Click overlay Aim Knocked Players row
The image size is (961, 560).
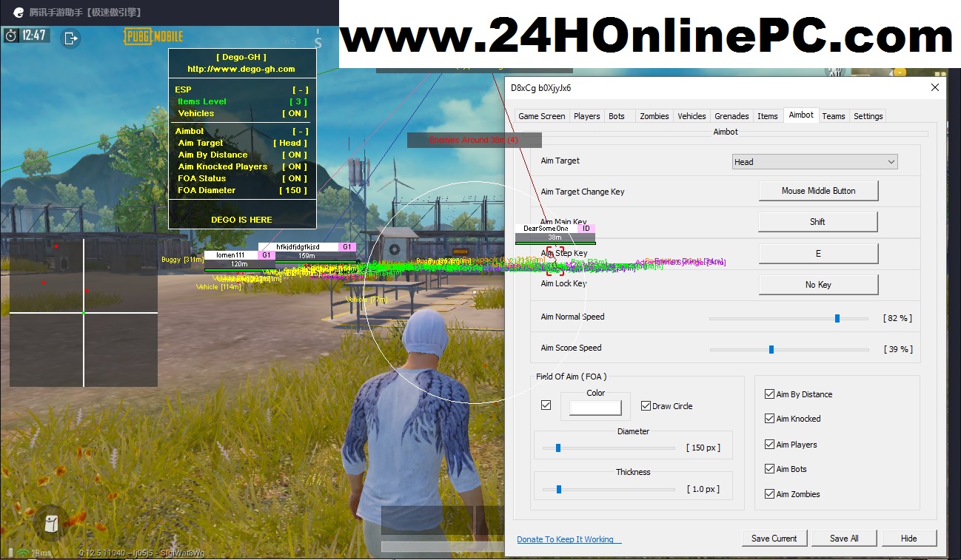pyautogui.click(x=242, y=166)
